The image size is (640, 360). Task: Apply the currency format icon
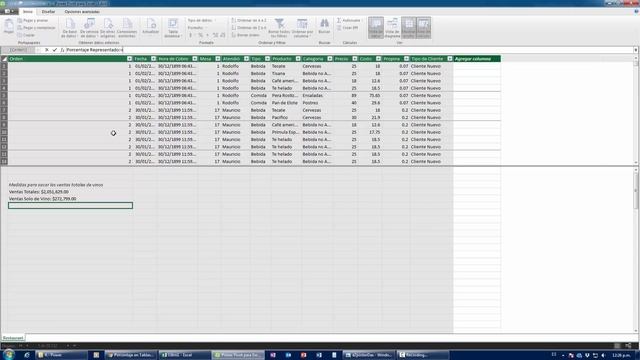tap(191, 36)
